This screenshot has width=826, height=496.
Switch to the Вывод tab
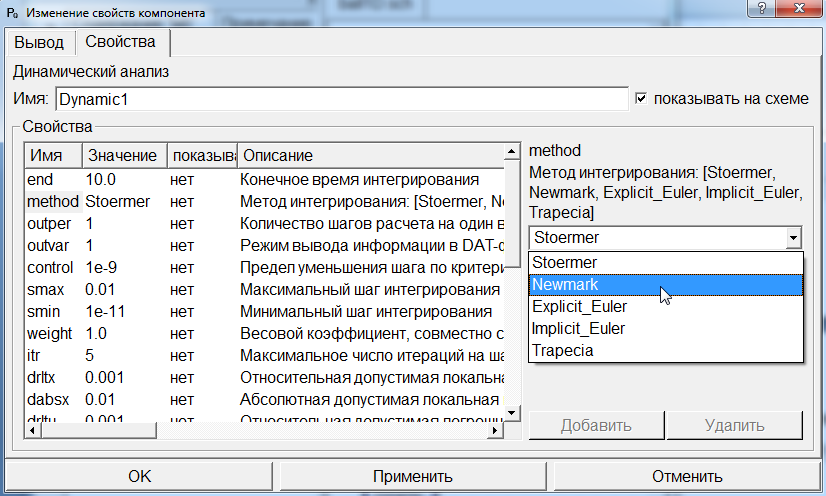[39, 42]
